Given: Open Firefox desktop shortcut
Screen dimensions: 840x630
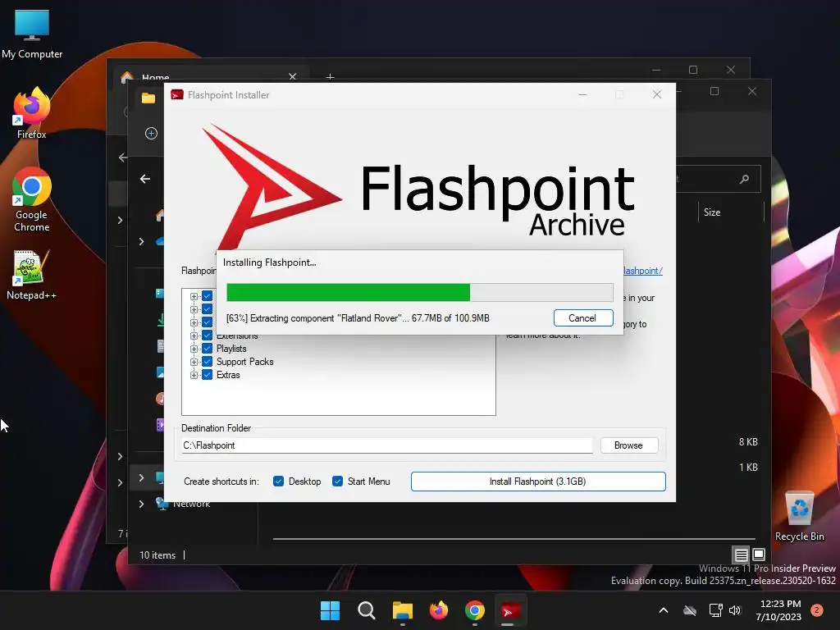Looking at the screenshot, I should pyautogui.click(x=32, y=114).
